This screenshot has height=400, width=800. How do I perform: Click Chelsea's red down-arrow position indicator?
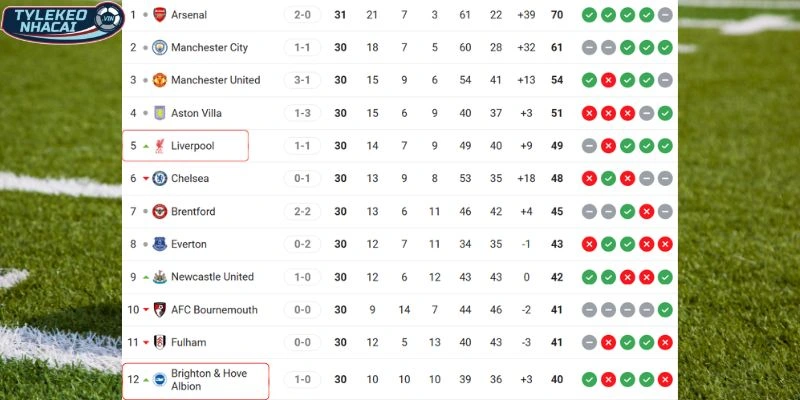(x=146, y=179)
